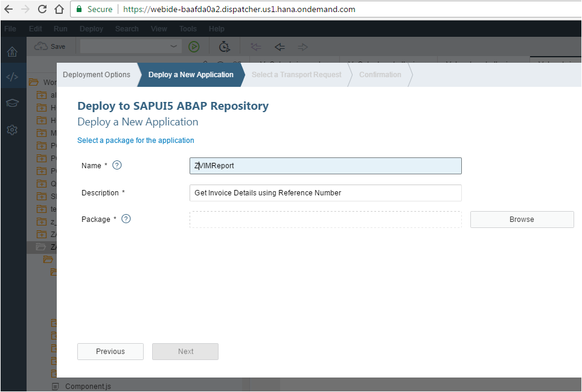Focus the browser address bar URL
Image resolution: width=582 pixels, height=392 pixels.
point(239,9)
